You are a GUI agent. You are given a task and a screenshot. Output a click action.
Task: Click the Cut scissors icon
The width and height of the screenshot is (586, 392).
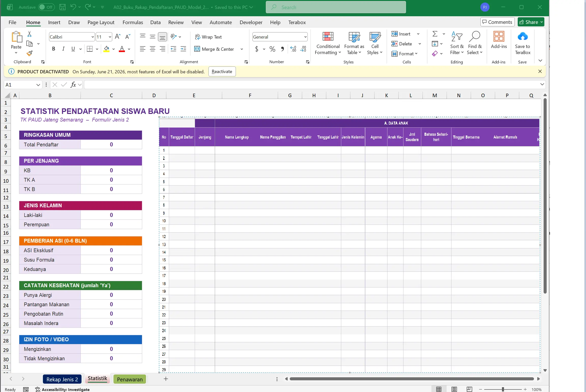tap(29, 34)
